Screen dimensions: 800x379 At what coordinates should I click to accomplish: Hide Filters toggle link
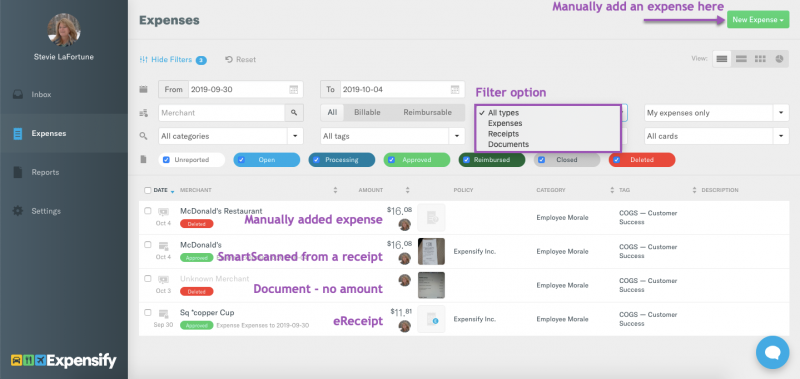coord(172,60)
